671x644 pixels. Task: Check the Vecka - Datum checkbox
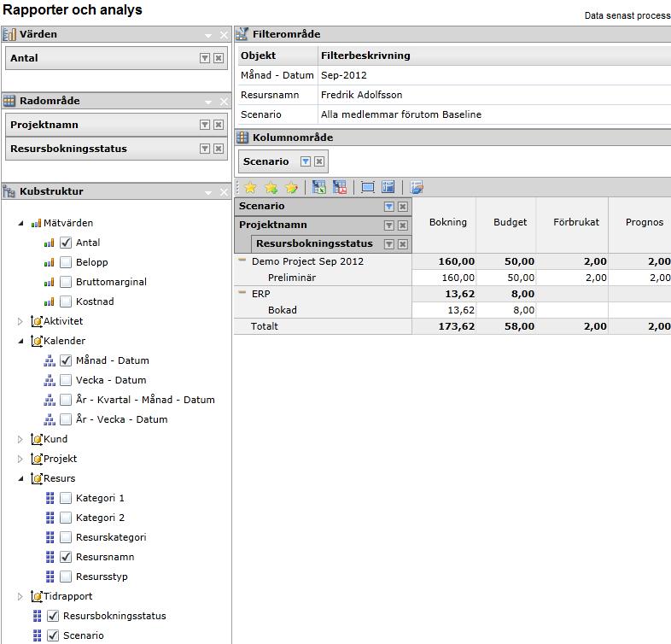(x=66, y=380)
